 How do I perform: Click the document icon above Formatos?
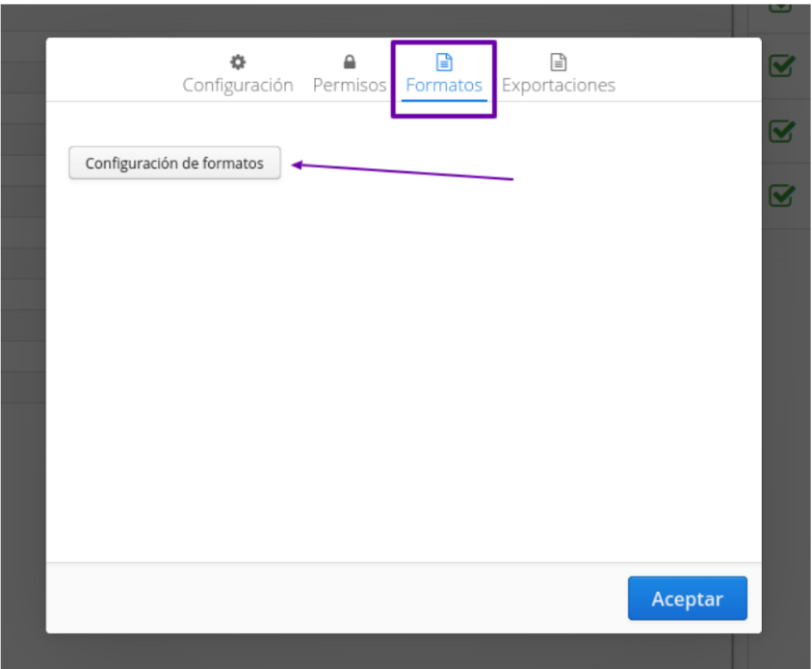[444, 63]
